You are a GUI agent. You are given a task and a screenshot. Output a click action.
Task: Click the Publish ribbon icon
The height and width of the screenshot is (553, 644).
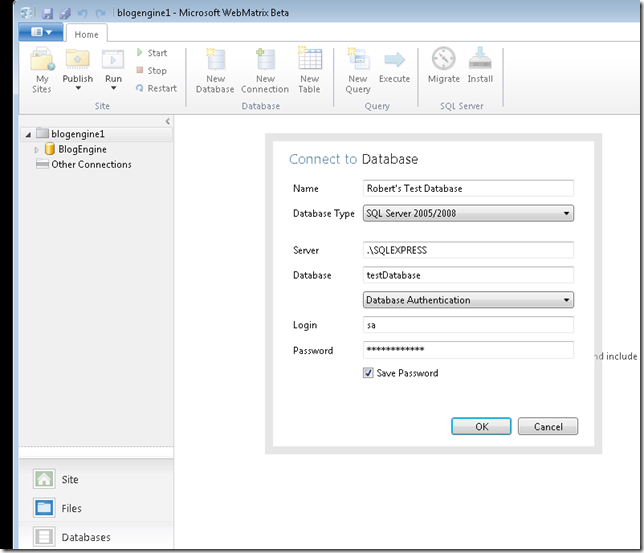pos(78,60)
